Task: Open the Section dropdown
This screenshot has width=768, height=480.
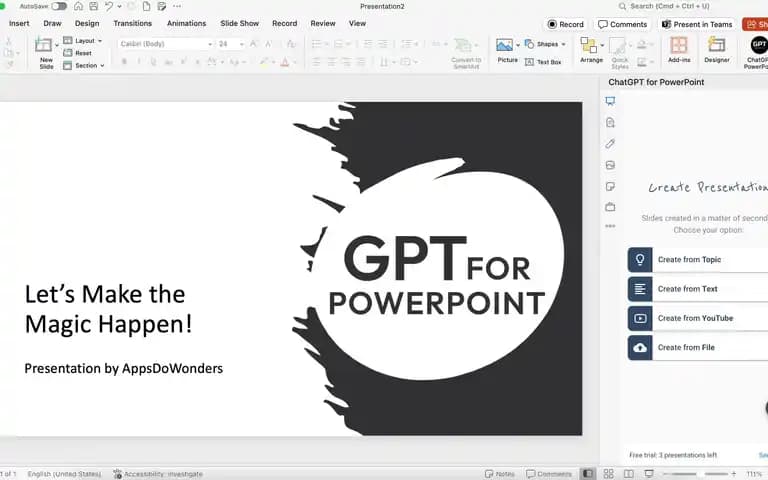Action: 84,65
